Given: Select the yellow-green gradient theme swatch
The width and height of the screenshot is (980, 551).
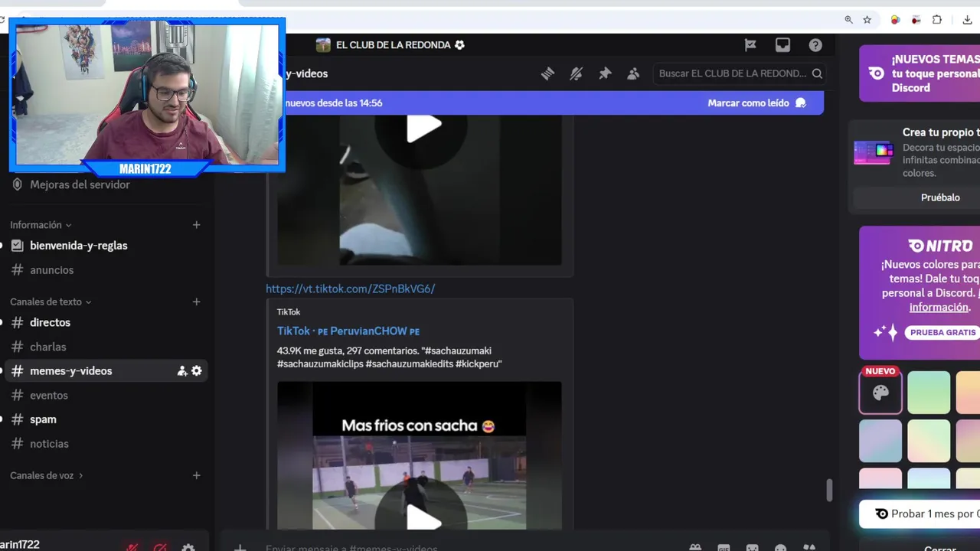Looking at the screenshot, I should pos(929,440).
